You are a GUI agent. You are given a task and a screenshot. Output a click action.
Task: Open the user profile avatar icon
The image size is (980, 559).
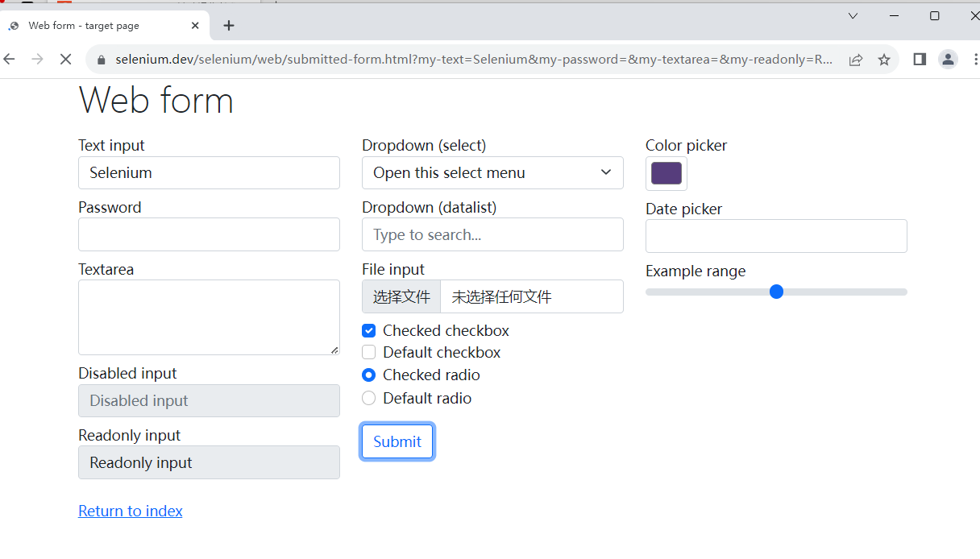point(949,59)
